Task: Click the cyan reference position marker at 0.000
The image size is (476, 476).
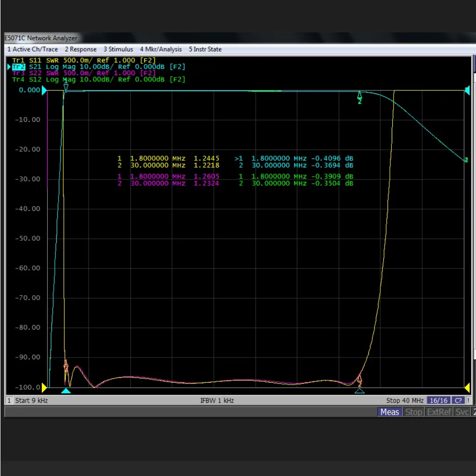Action: [44, 90]
